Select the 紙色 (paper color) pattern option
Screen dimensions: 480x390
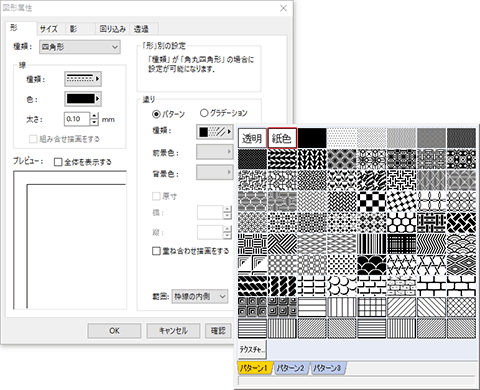[x=282, y=138]
